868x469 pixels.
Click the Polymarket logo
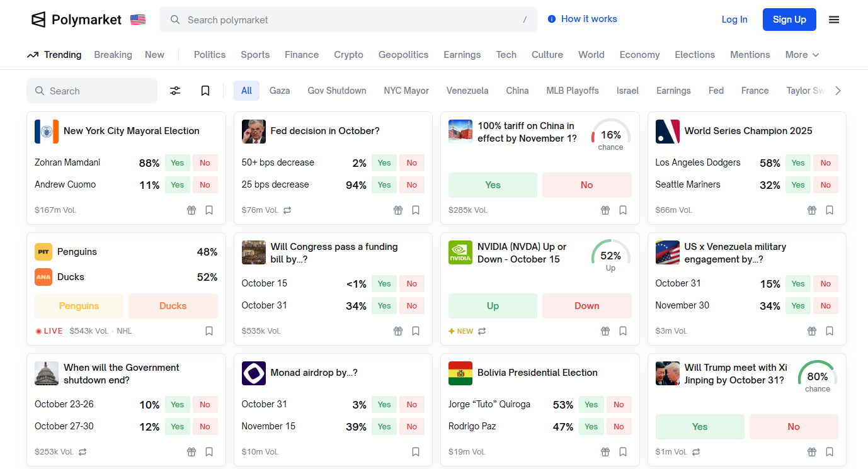[76, 20]
